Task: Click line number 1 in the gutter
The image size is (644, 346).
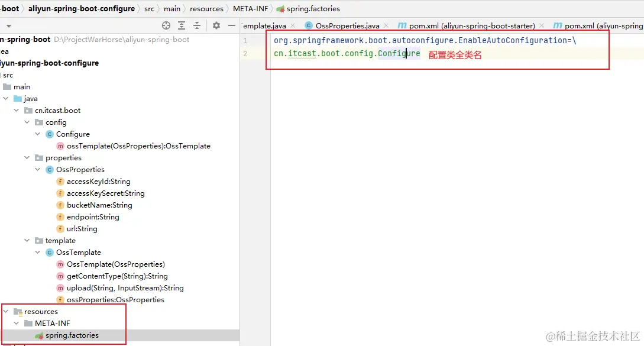Action: tap(245, 41)
